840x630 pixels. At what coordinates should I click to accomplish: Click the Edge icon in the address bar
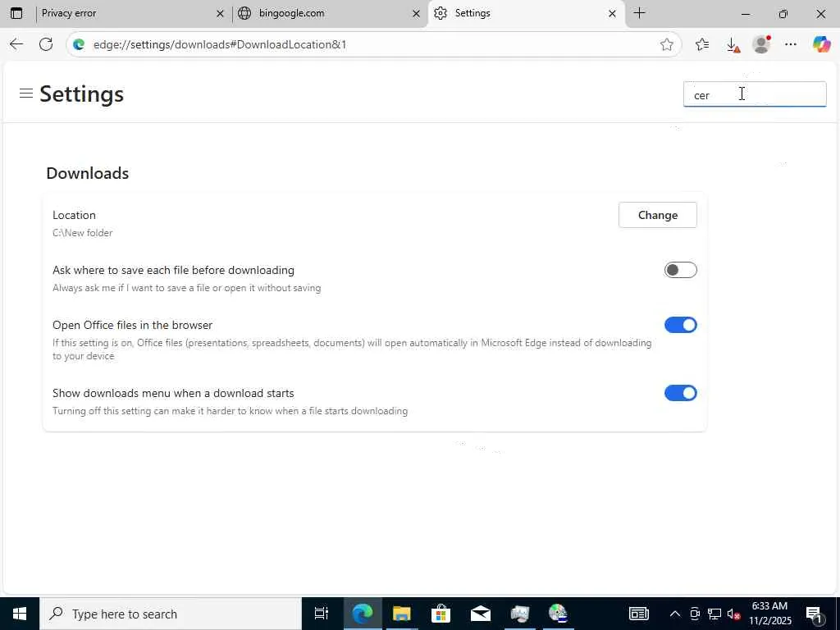coord(79,44)
